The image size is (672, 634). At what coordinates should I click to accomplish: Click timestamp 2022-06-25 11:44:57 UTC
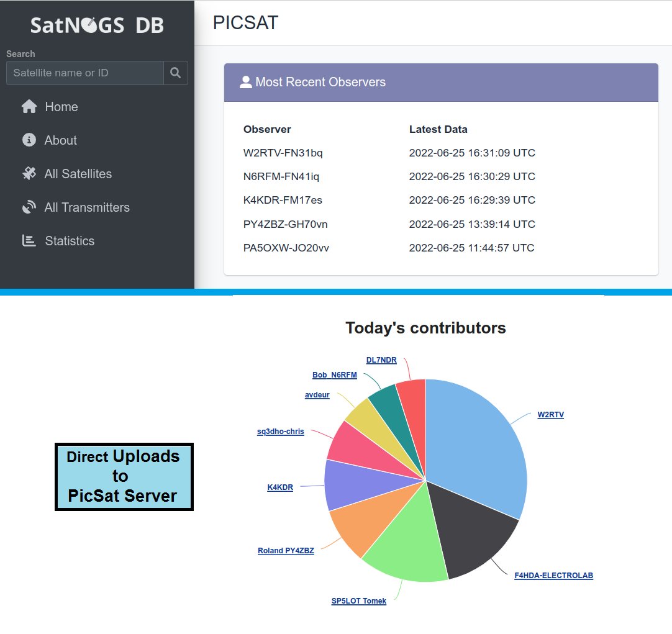(472, 248)
